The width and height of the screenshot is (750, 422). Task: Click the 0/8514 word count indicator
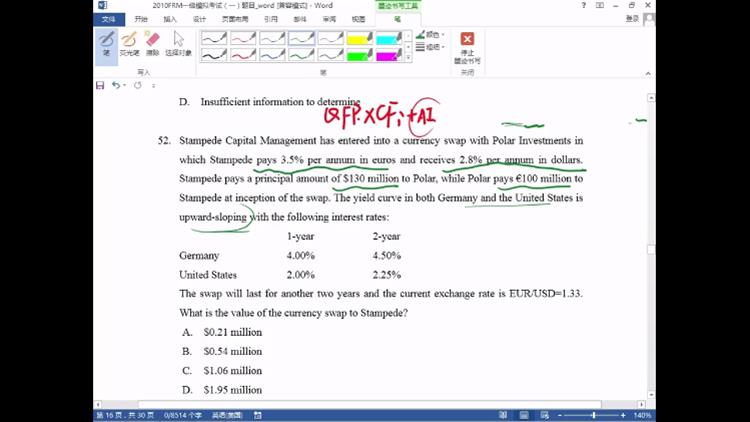(183, 415)
